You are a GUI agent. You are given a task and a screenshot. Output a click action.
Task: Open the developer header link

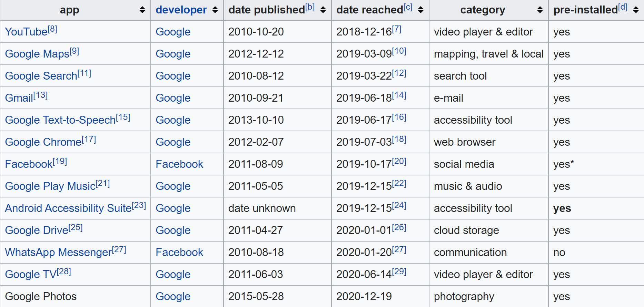click(x=181, y=10)
